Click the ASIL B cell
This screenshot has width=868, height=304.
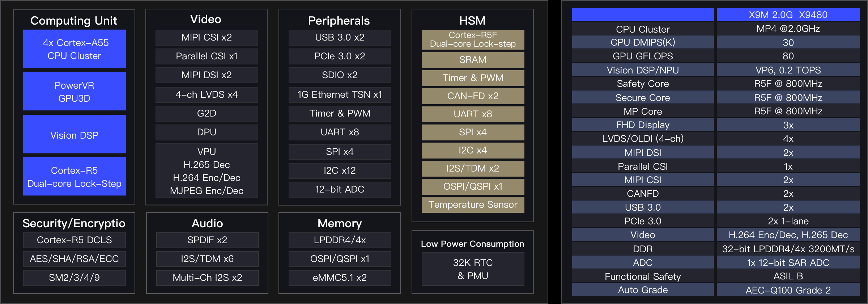(788, 276)
